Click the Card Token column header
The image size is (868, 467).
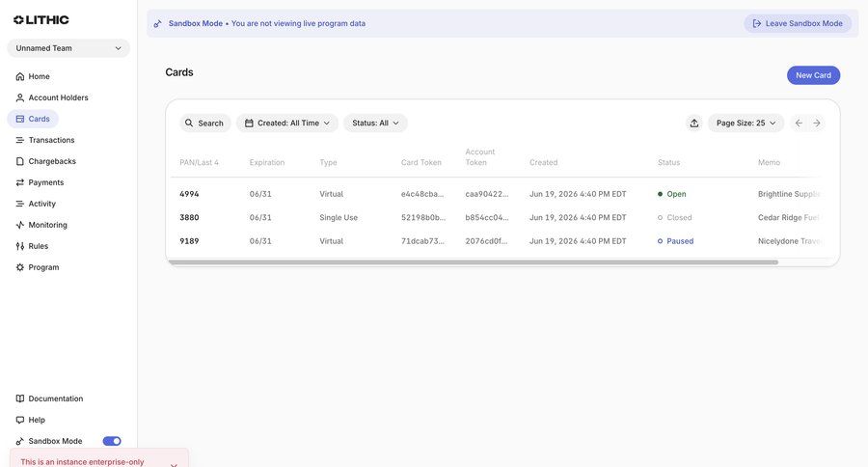pyautogui.click(x=421, y=162)
